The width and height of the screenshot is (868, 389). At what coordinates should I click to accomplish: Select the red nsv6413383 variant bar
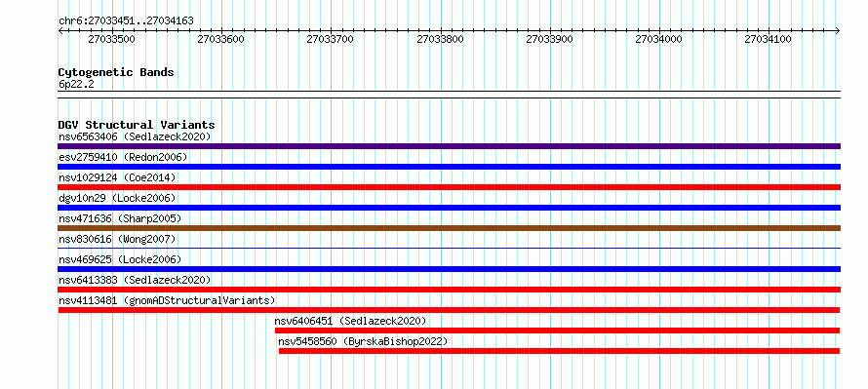[449, 290]
